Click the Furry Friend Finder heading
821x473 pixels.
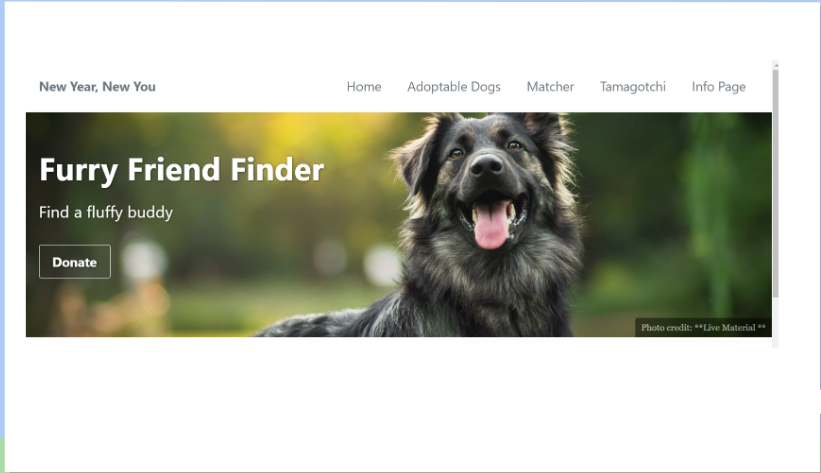point(182,170)
